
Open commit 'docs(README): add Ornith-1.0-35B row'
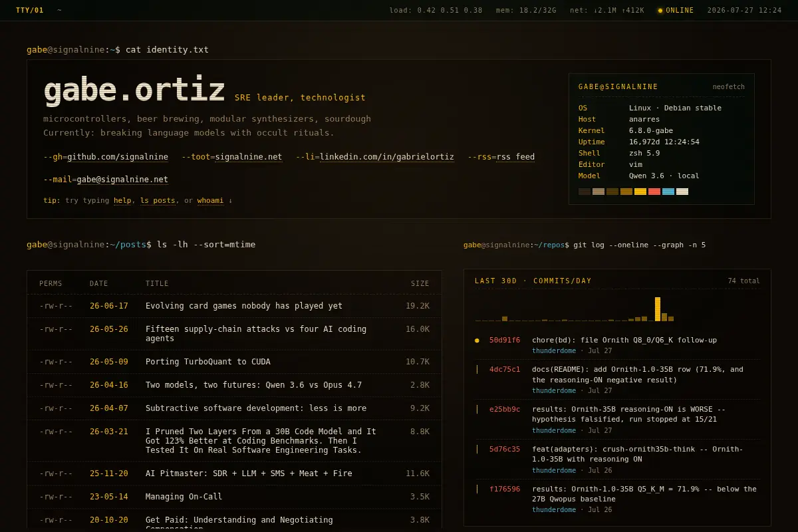[x=638, y=374]
